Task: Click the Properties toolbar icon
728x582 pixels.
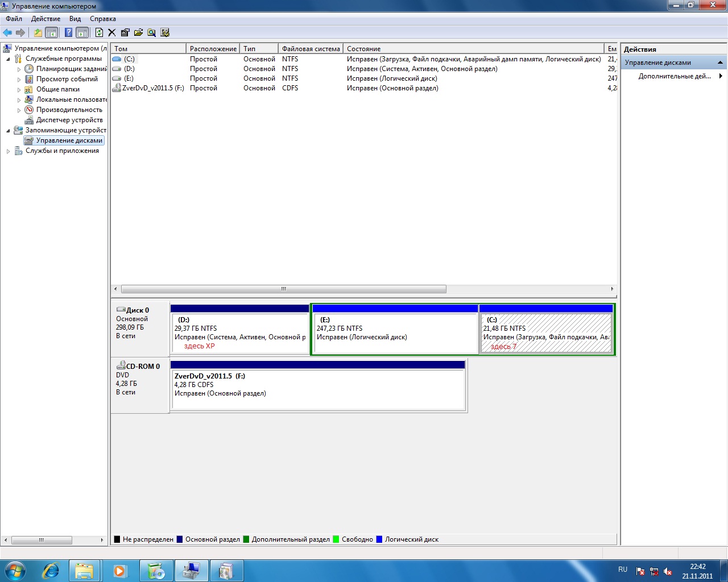Action: tap(125, 32)
